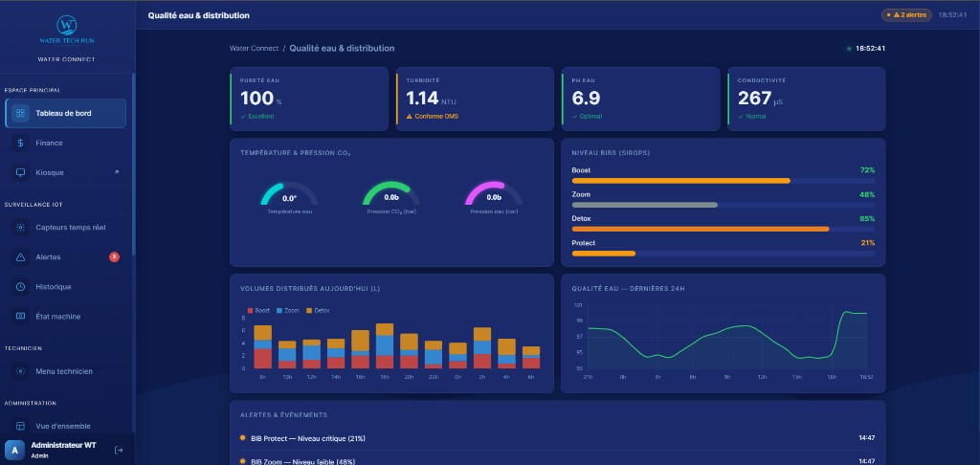Click the Finance dollar icon

pyautogui.click(x=21, y=144)
